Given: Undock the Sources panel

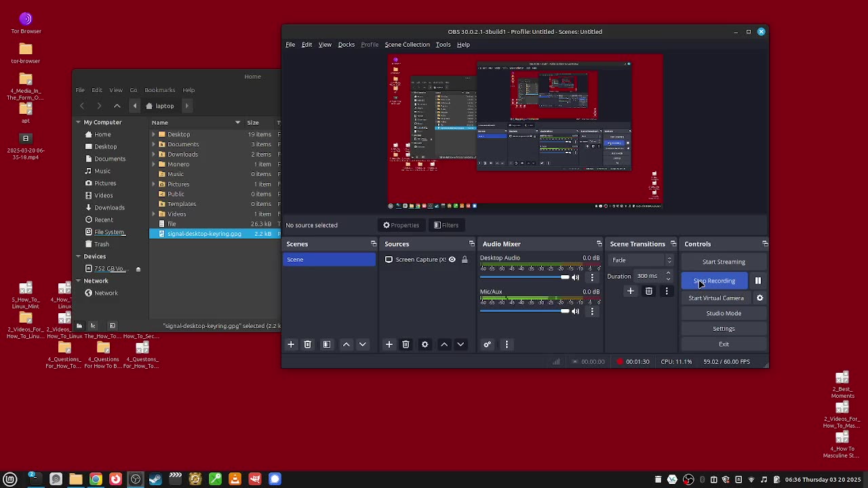Looking at the screenshot, I should coord(471,244).
